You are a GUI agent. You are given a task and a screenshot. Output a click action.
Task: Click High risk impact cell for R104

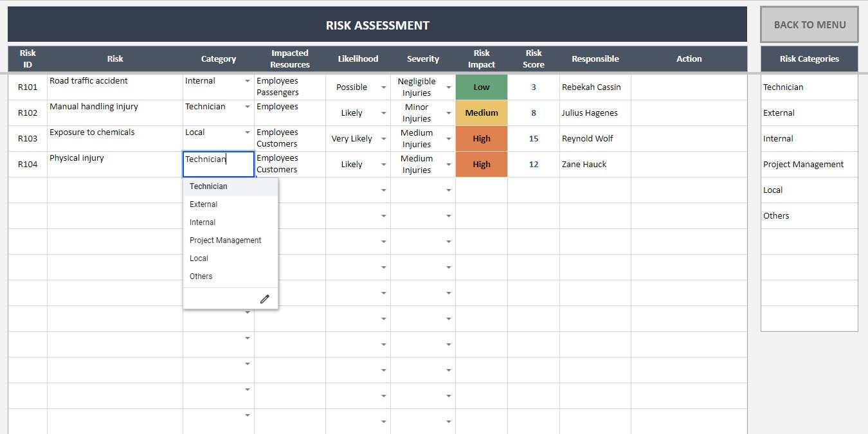coord(482,165)
